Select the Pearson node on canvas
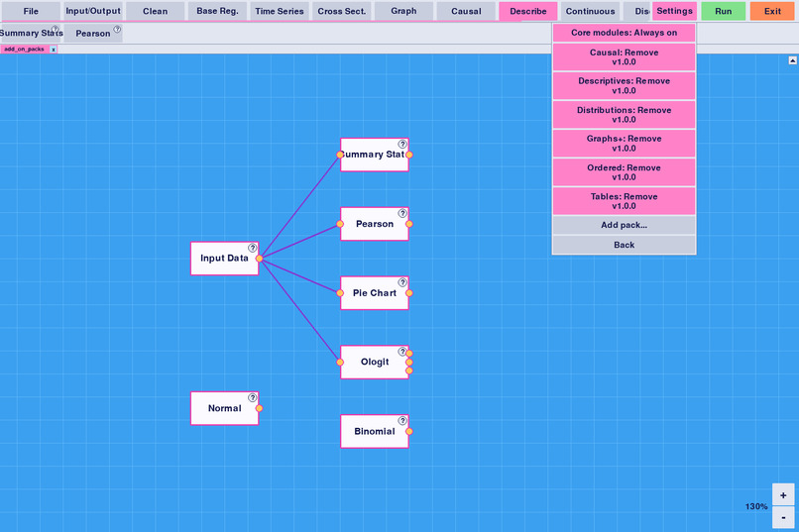This screenshot has width=799, height=532. point(375,224)
